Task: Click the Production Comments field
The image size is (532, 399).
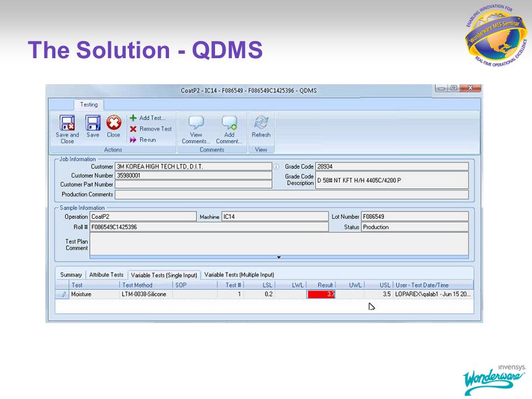Action: click(x=292, y=195)
